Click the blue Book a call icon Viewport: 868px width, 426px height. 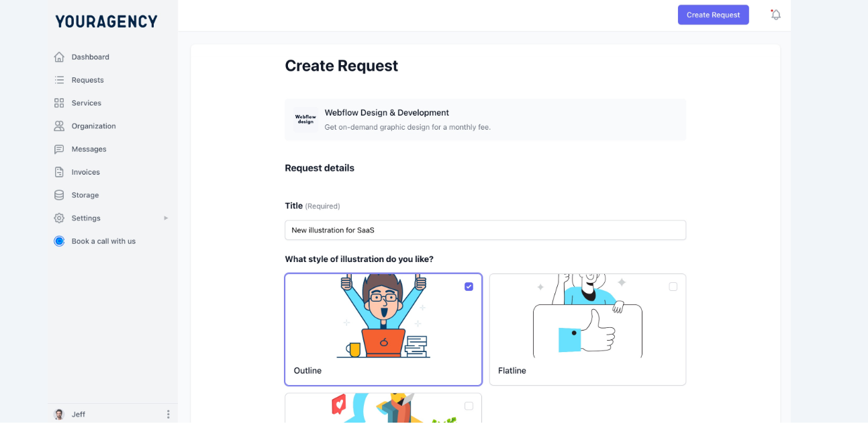click(59, 241)
